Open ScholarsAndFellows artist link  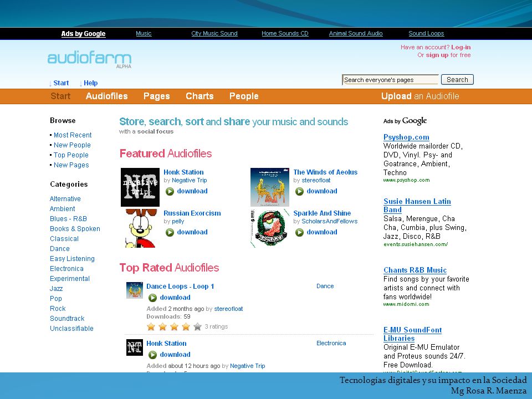coord(329,222)
